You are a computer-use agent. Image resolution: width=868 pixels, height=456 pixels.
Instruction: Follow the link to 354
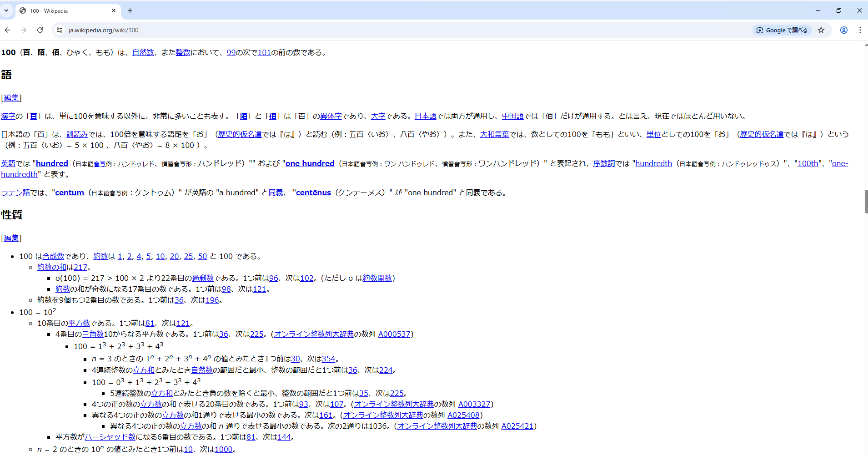click(x=328, y=359)
